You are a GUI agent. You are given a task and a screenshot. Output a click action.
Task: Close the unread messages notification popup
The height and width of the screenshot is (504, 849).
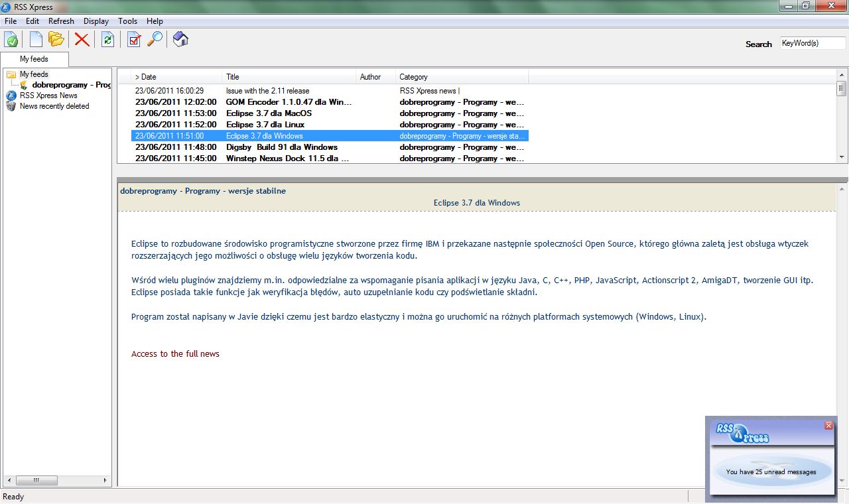[828, 425]
